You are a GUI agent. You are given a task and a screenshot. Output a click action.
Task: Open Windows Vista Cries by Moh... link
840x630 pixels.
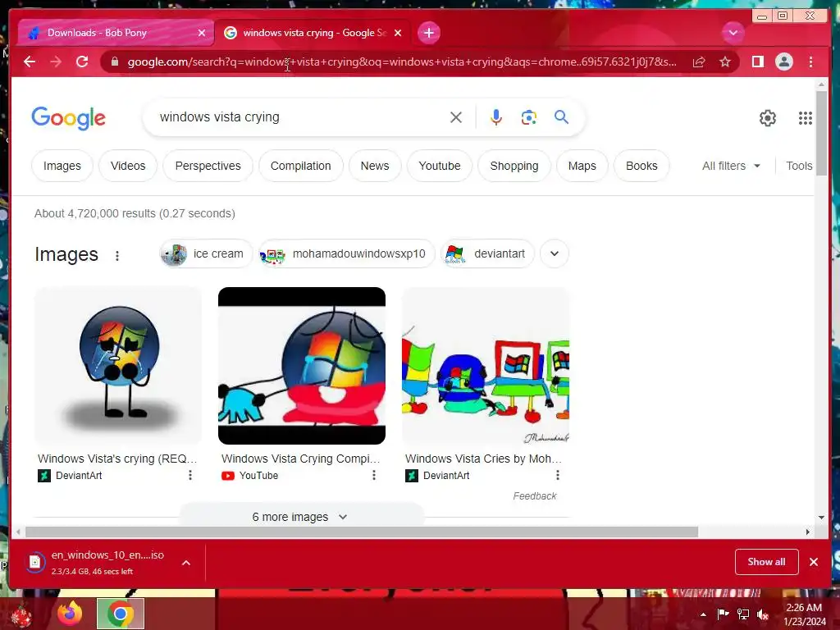[483, 459]
